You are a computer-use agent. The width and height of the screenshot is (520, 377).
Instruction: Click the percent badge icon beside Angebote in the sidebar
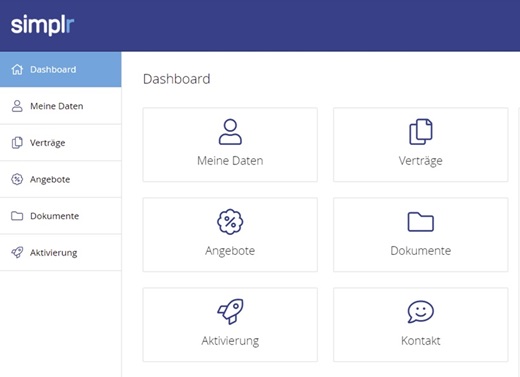[x=17, y=179]
